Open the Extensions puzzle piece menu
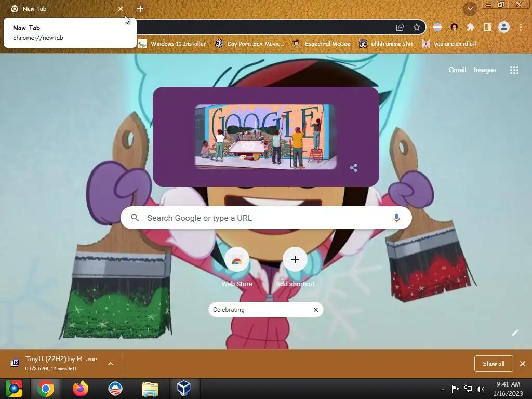 pyautogui.click(x=470, y=27)
